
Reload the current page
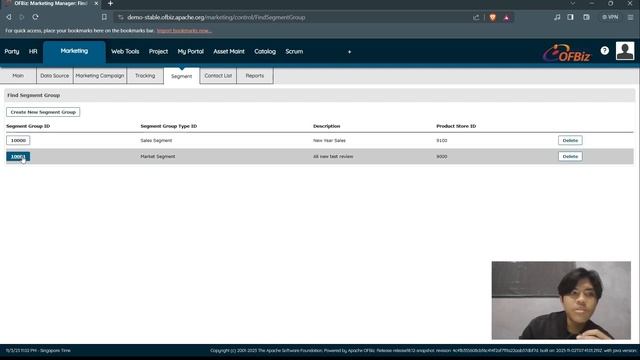coord(36,17)
